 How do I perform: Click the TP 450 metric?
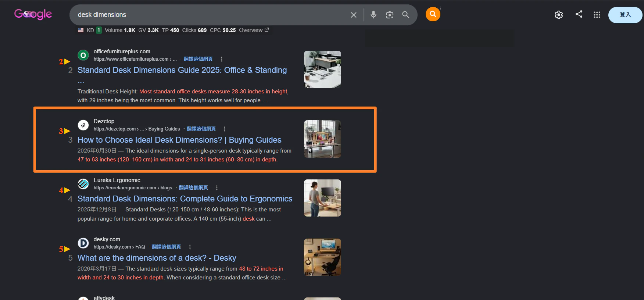[x=171, y=30]
